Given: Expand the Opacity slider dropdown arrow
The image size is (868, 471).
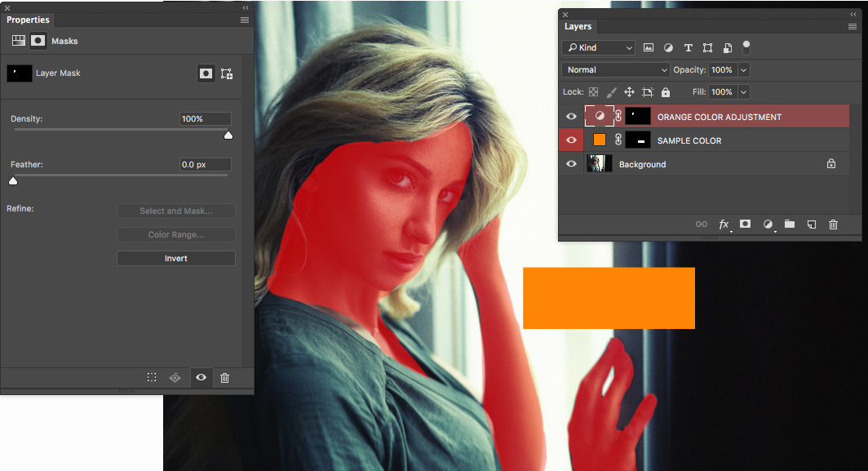Looking at the screenshot, I should point(743,70).
